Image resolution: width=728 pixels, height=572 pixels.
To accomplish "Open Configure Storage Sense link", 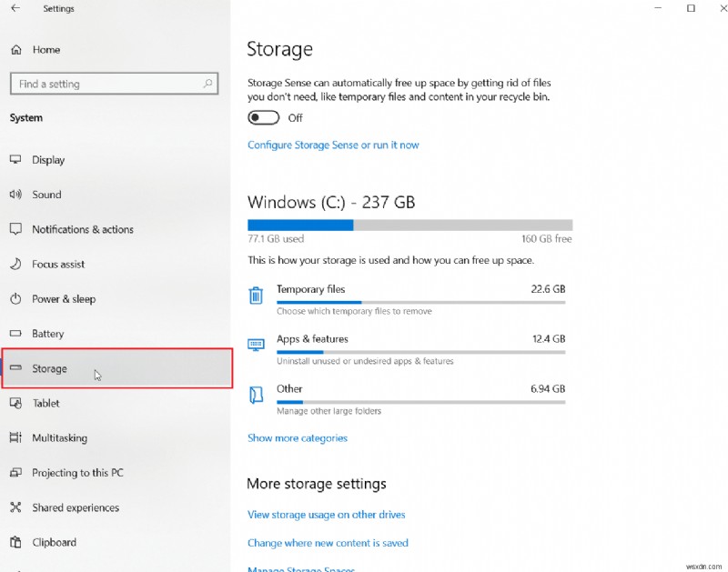I will [333, 146].
